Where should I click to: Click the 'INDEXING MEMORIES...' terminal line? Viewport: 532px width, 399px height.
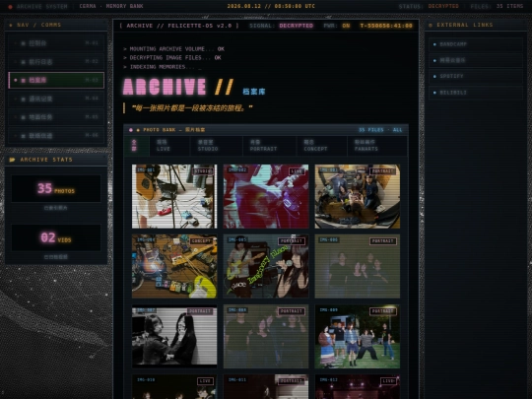(x=163, y=67)
